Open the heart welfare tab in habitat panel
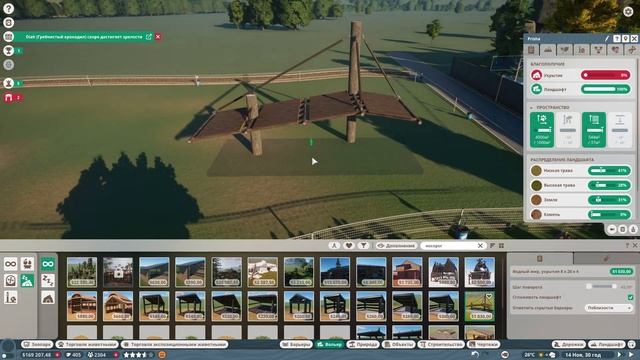Viewport: 640px width, 360px height. [615, 50]
